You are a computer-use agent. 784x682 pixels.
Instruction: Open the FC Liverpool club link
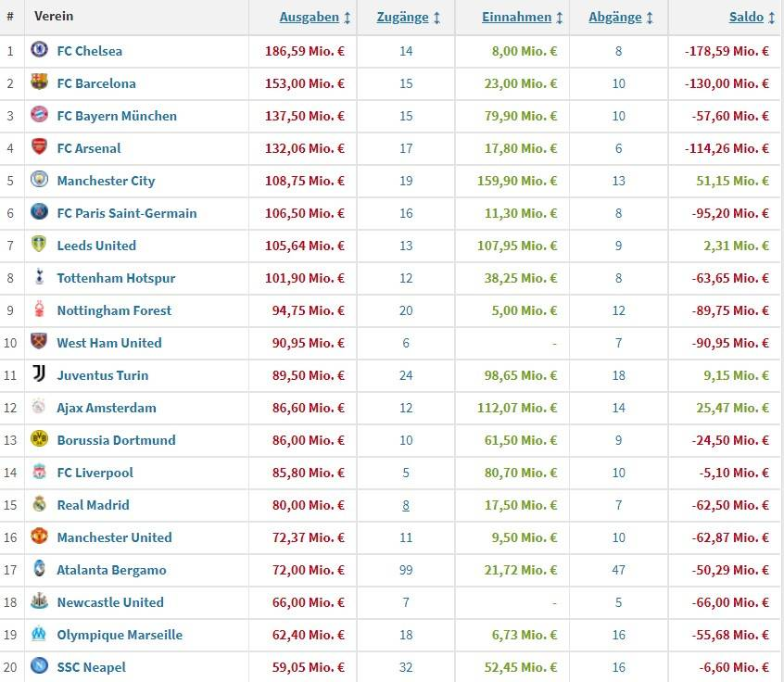pyautogui.click(x=95, y=473)
